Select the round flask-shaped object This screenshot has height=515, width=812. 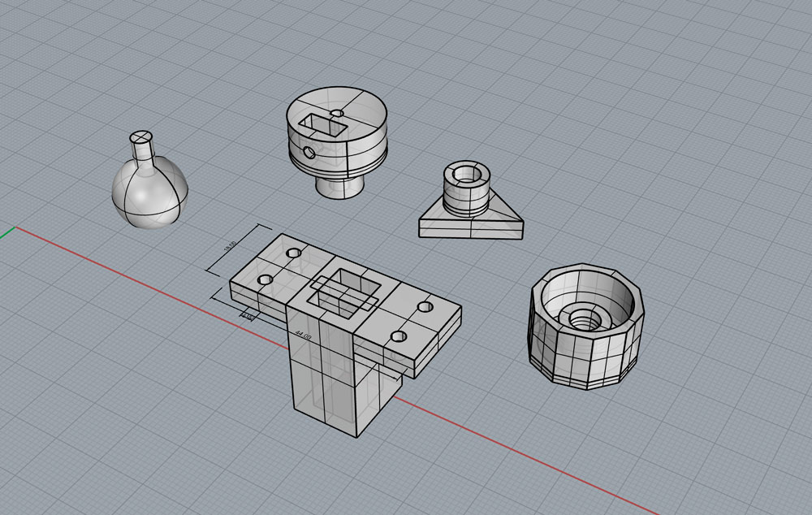(x=149, y=192)
